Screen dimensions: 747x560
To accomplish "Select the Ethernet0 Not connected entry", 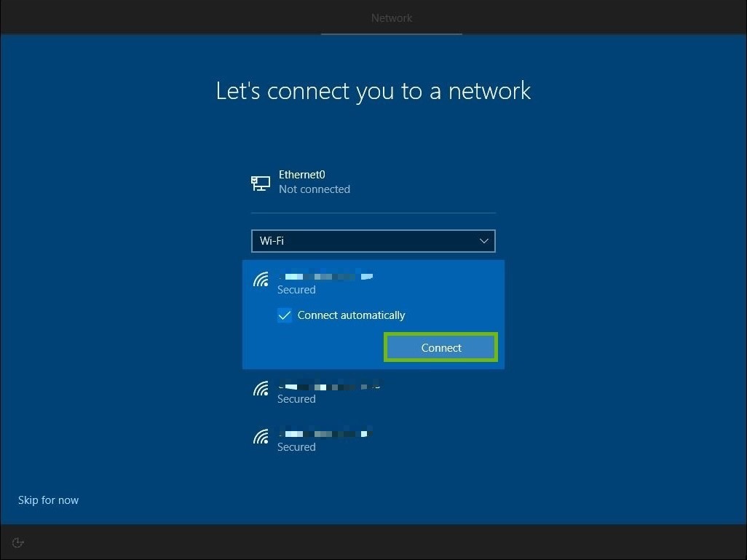I will [314, 182].
